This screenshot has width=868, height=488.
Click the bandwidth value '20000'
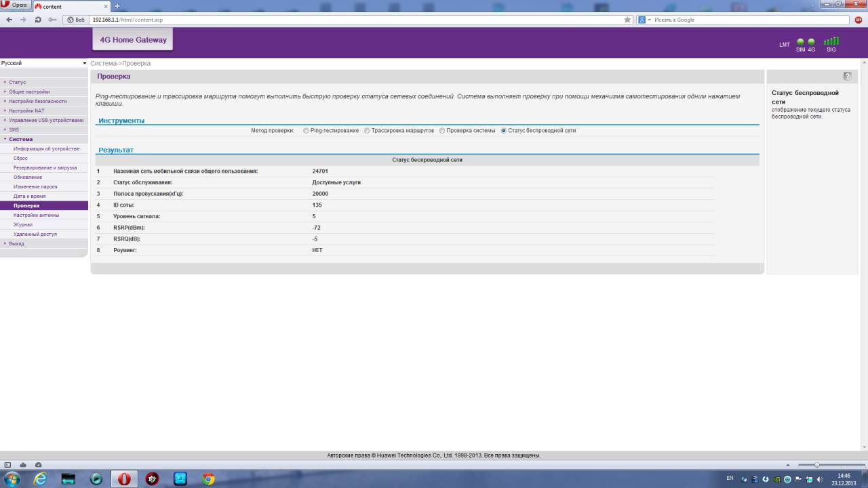click(320, 194)
